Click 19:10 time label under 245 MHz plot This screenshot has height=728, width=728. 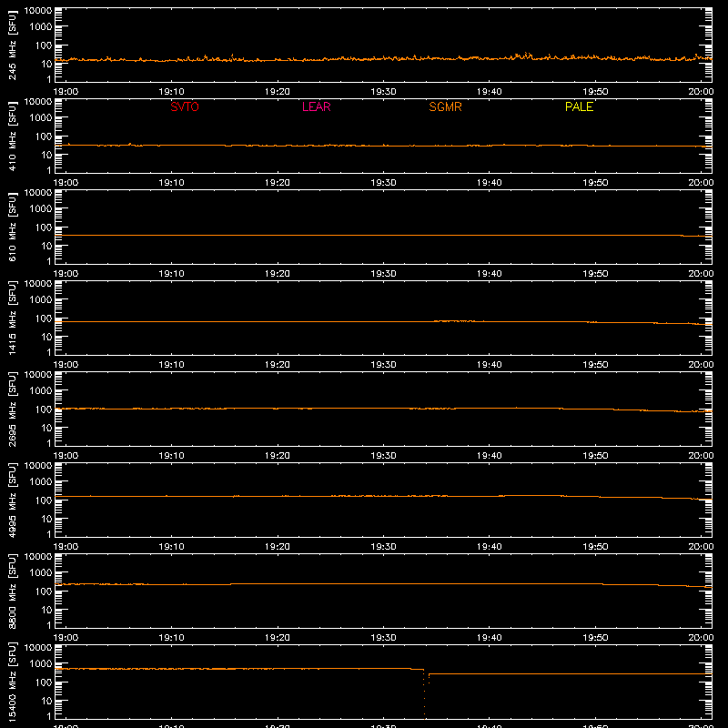point(171,92)
